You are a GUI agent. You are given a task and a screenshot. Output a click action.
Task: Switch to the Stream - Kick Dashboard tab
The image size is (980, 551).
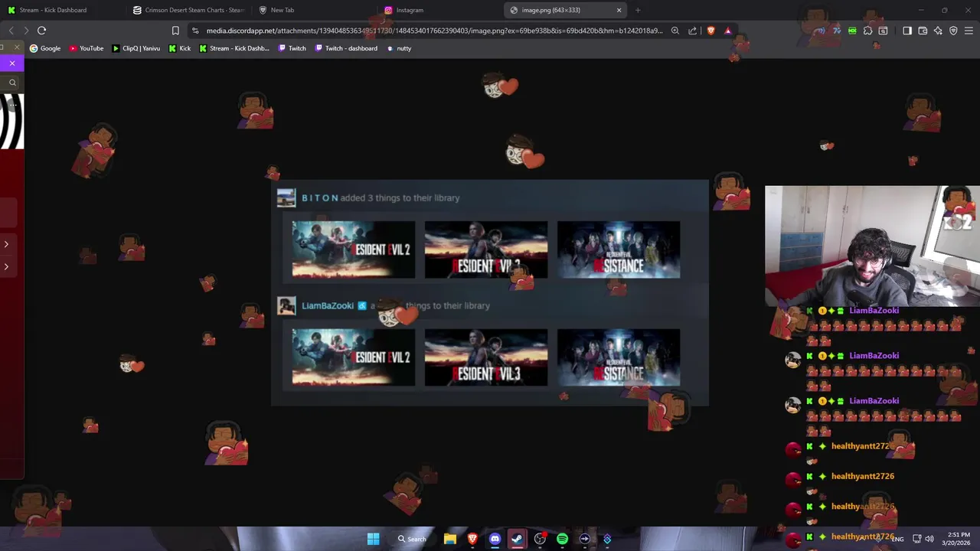tap(61, 10)
